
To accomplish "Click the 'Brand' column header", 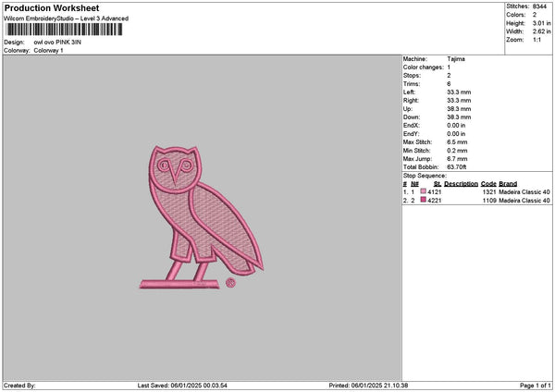I will click(x=508, y=184).
